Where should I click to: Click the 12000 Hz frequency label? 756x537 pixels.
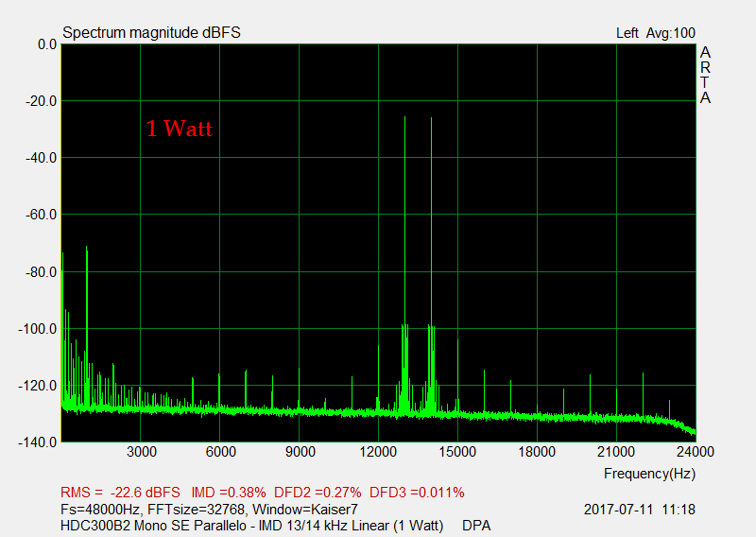coord(378,452)
